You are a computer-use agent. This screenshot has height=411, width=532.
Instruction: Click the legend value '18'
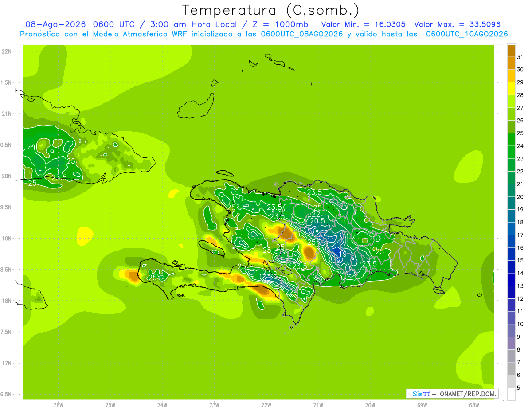[x=520, y=223]
